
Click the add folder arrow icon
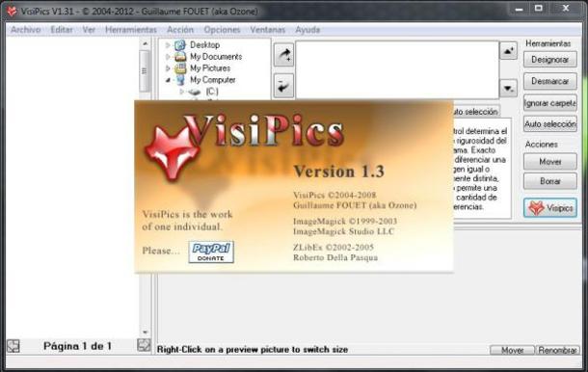point(283,56)
